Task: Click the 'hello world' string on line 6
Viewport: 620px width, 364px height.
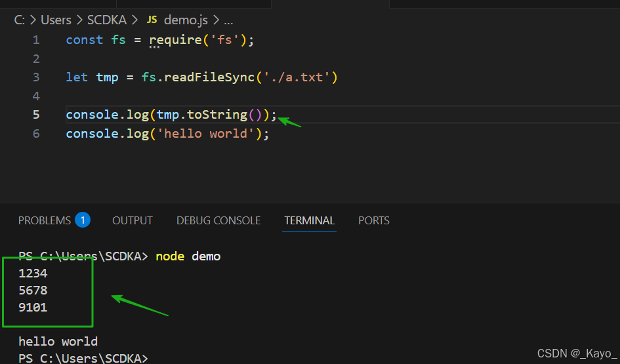Action: coord(205,134)
